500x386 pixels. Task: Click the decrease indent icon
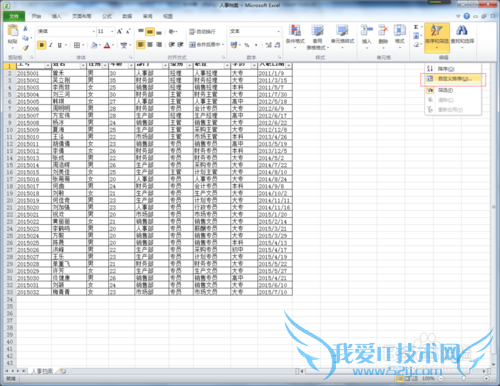171,44
